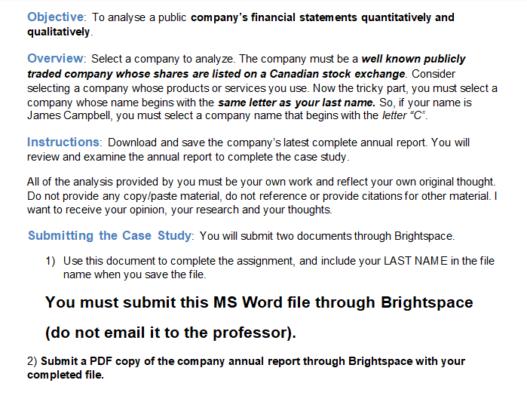
Task: Click the phrase "listed on a Canadian stock exchange"
Action: 308,74
